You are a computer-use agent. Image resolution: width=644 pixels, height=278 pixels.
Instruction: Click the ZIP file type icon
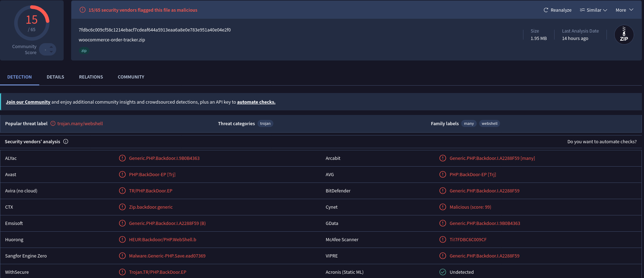[624, 35]
